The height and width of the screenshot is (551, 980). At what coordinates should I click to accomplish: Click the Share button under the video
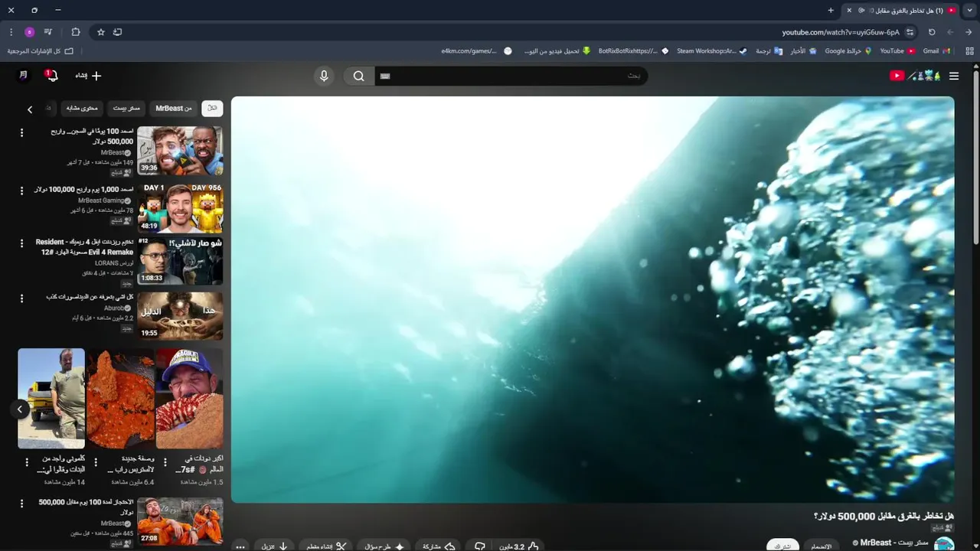coord(439,546)
